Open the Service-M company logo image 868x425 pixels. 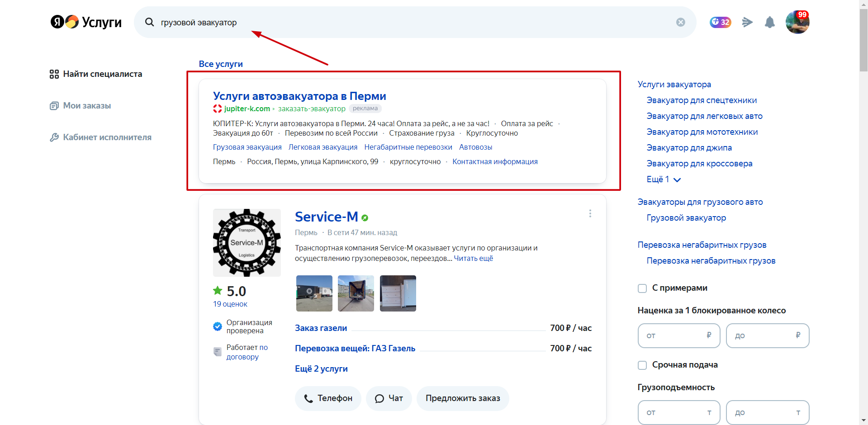(247, 242)
